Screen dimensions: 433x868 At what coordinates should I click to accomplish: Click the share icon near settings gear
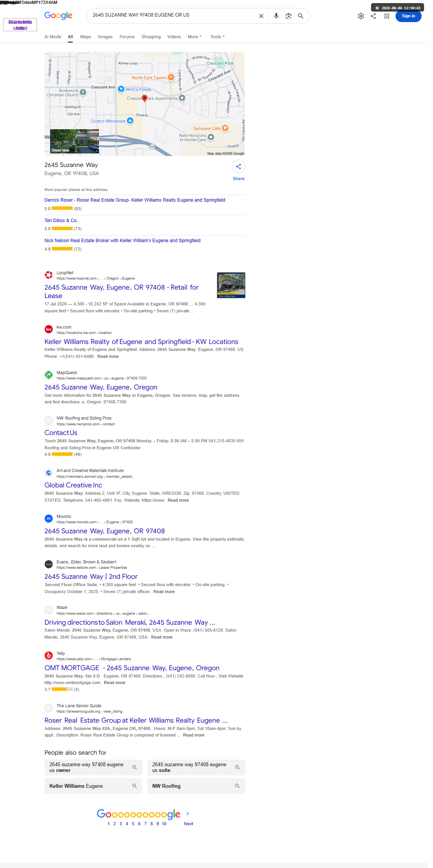point(373,16)
